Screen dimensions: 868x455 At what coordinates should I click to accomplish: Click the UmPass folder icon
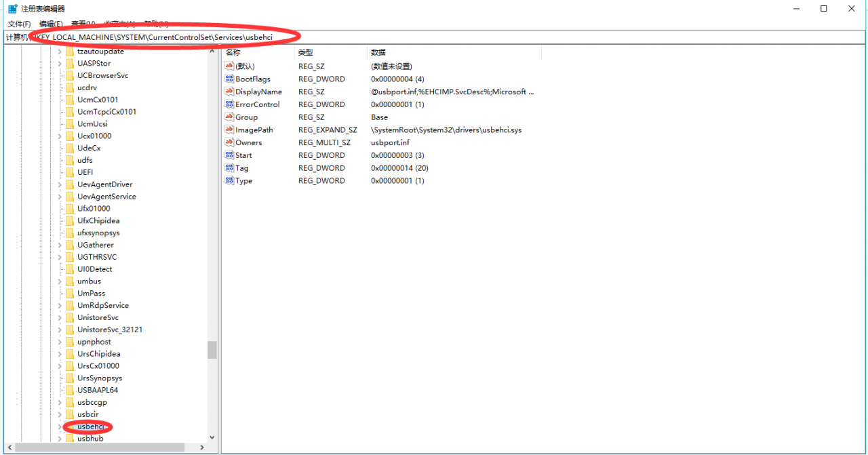[68, 294]
